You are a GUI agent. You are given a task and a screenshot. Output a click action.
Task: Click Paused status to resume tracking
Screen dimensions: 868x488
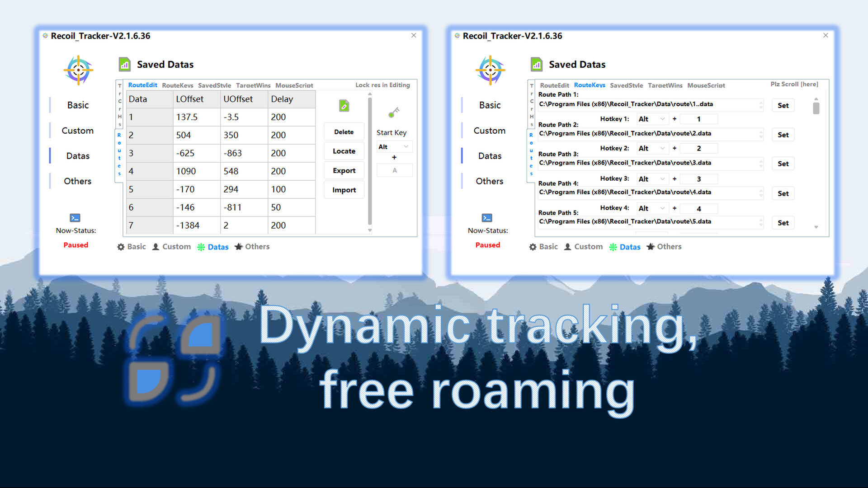75,245
